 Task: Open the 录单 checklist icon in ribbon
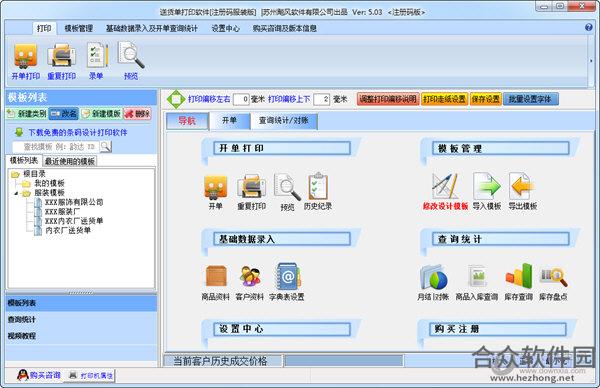[96, 61]
